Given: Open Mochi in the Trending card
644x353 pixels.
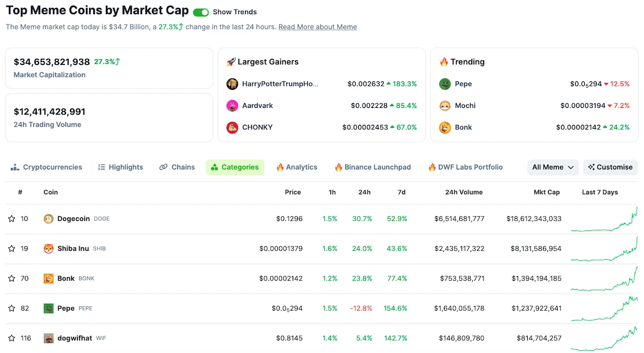Looking at the screenshot, I should [465, 106].
